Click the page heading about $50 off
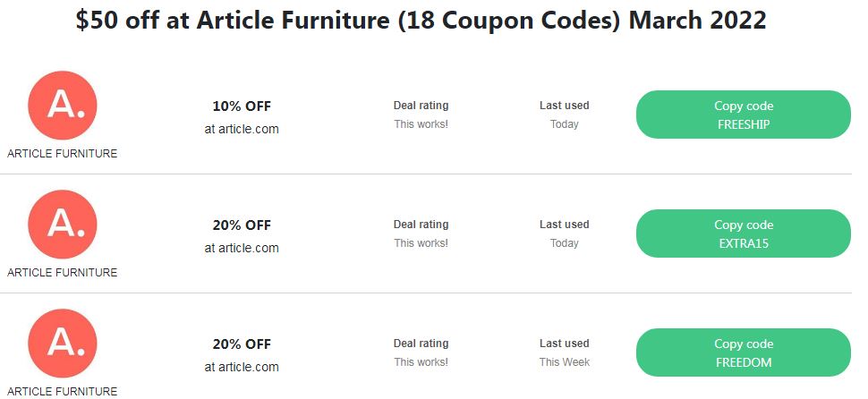The height and width of the screenshot is (399, 868). (421, 21)
